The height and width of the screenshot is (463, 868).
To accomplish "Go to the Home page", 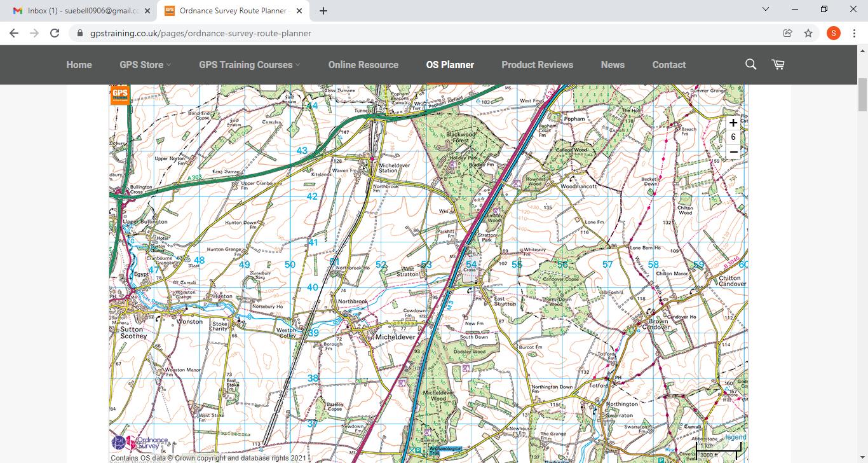I will pos(79,65).
